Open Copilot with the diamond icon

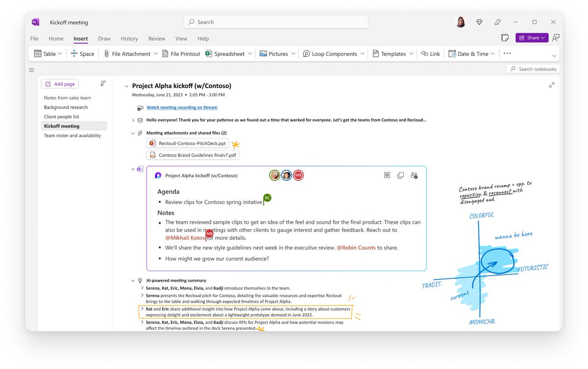(x=479, y=22)
